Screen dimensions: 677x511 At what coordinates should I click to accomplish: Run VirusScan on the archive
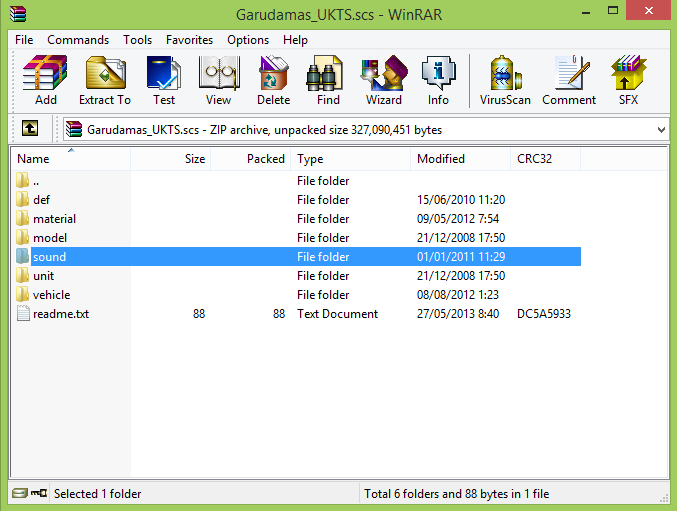[505, 80]
